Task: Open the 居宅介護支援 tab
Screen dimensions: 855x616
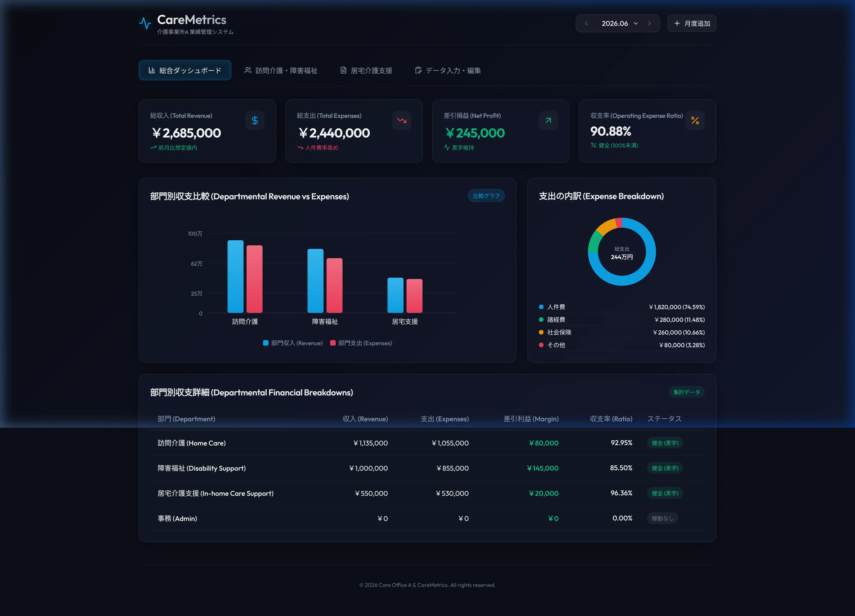Action: point(366,70)
